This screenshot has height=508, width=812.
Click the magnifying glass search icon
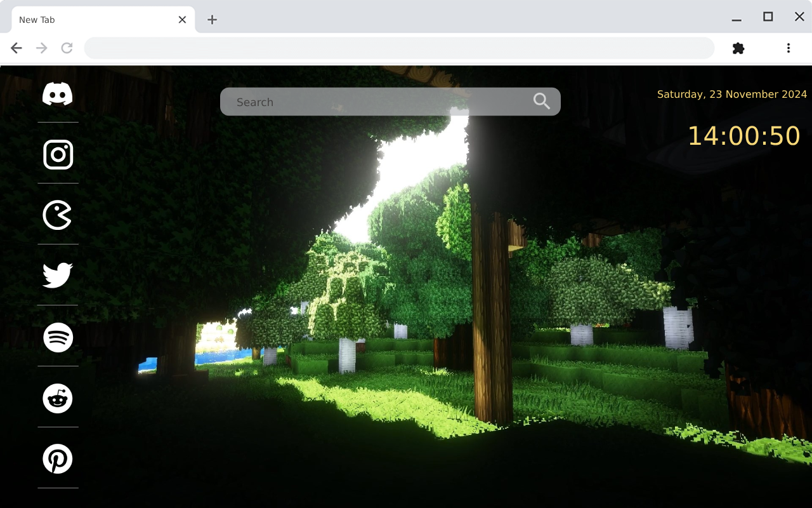[541, 101]
